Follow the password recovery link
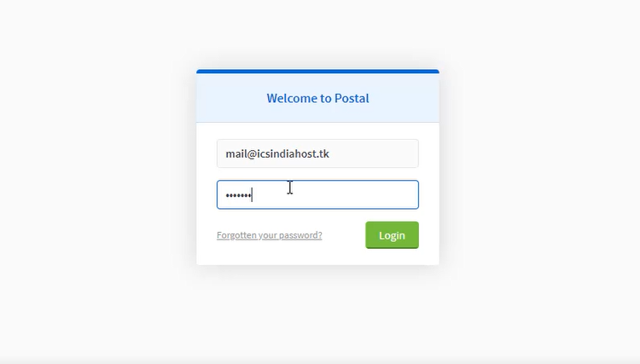 270,235
